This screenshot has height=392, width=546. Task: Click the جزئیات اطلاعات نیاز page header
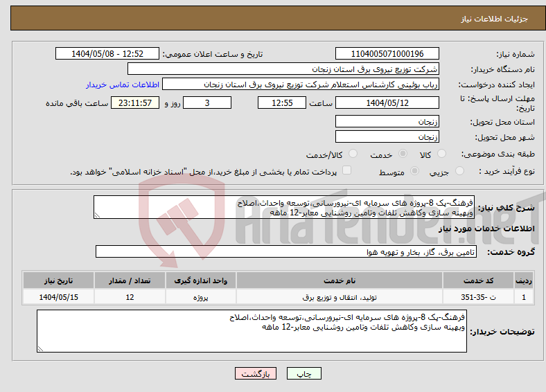point(495,19)
